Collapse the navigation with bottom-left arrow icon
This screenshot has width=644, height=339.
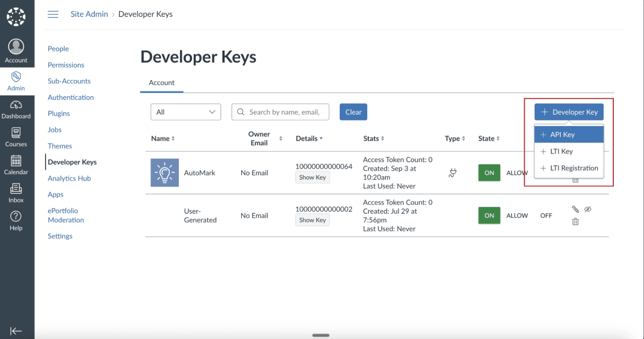(16, 331)
